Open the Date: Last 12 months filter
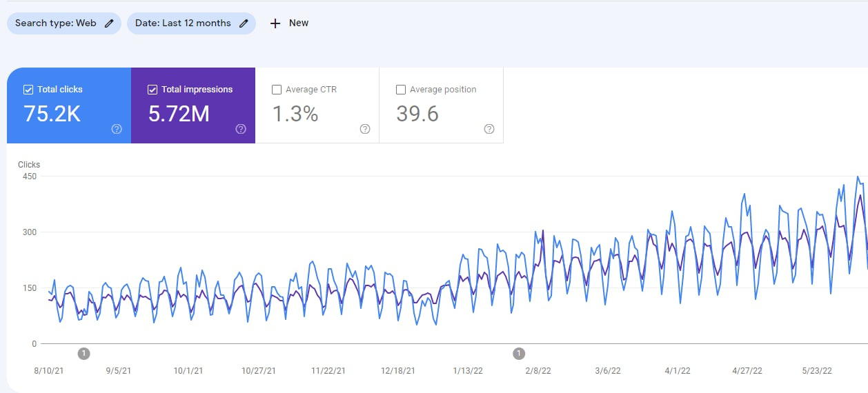Viewport: 868px width, 393px height. [x=183, y=23]
